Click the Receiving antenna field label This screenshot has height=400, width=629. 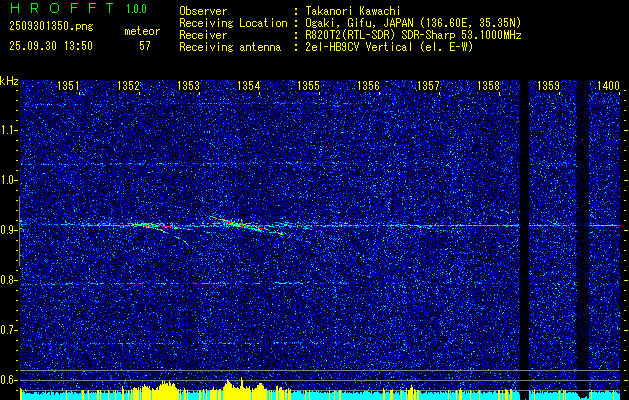coord(230,47)
